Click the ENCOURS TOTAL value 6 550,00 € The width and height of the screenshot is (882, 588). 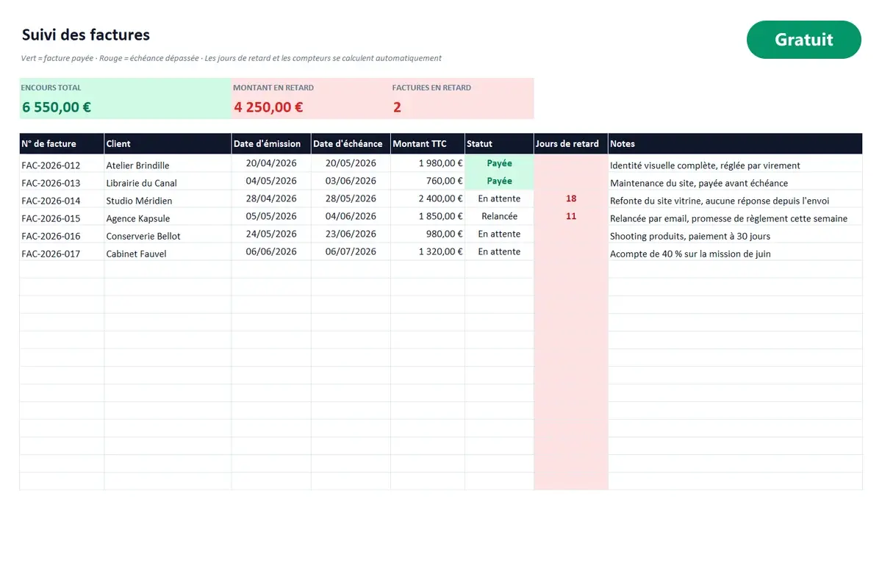pos(57,107)
